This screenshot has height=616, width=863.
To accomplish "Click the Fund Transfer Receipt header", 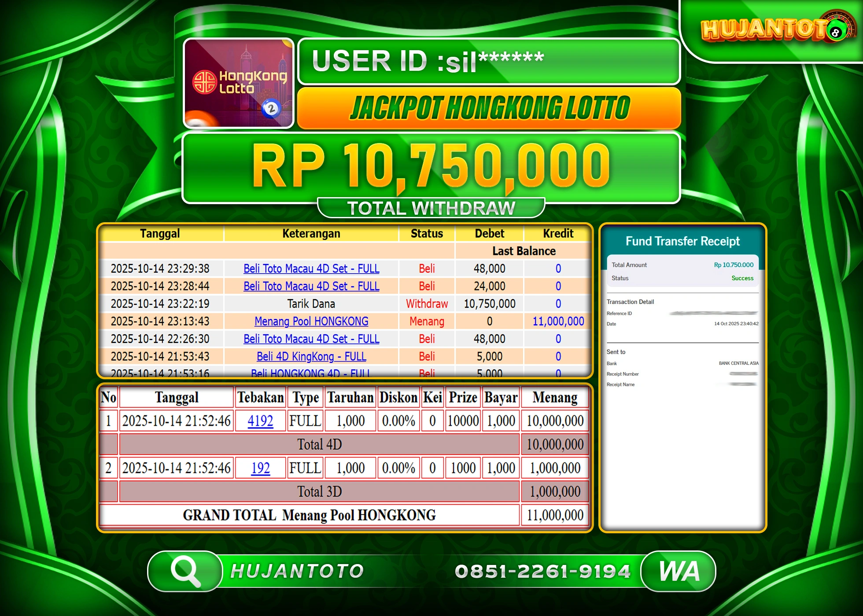I will (x=682, y=241).
